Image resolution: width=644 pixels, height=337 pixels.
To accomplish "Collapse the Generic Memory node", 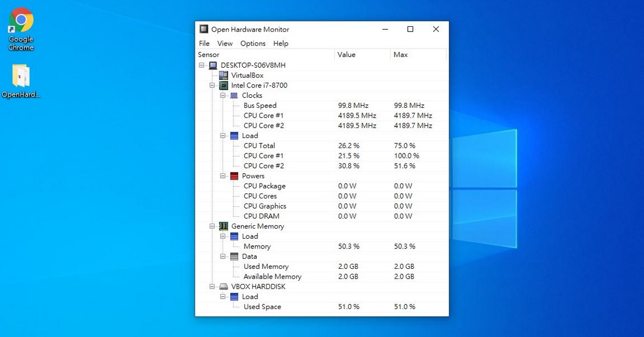I will [212, 226].
